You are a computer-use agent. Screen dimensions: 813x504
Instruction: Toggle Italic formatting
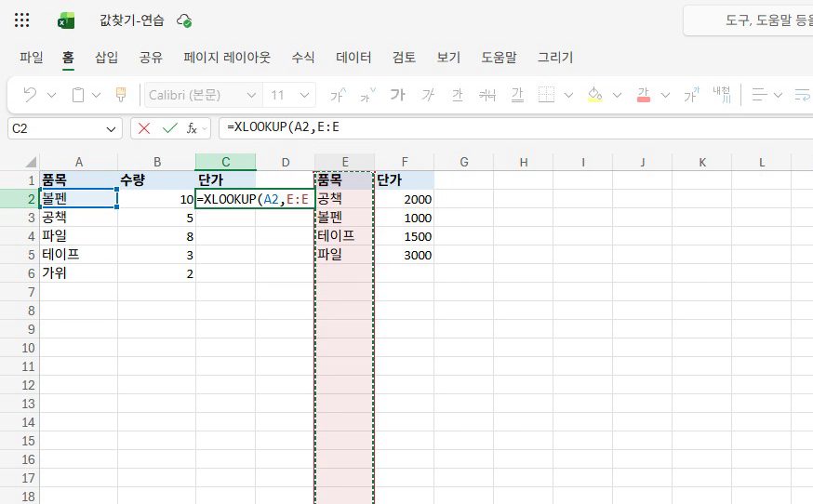[x=428, y=95]
